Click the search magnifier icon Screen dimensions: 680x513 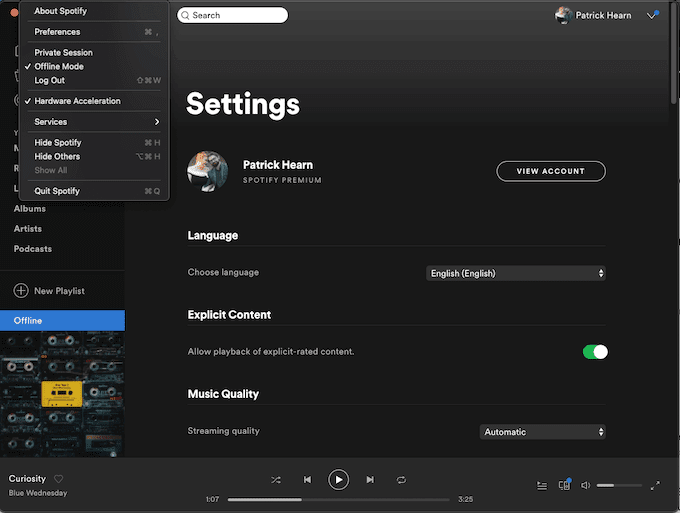pyautogui.click(x=185, y=16)
